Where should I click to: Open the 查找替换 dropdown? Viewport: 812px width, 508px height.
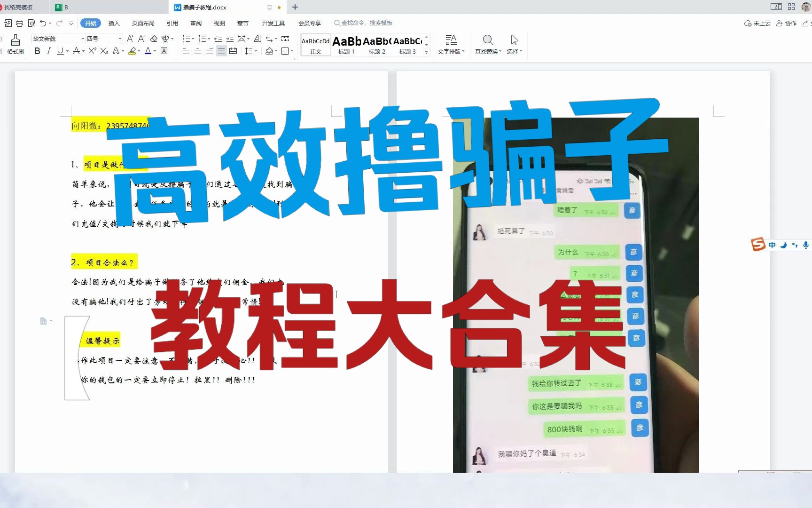488,44
